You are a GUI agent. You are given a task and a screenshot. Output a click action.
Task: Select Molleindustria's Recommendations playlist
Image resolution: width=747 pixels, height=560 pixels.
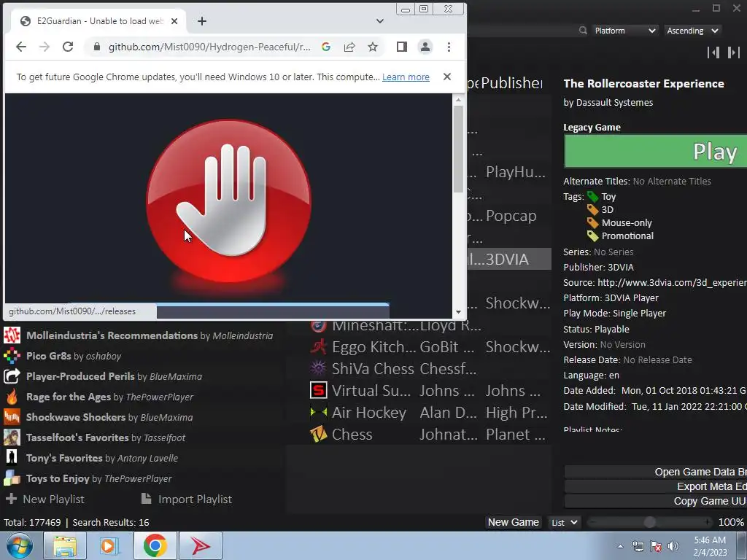tap(143, 335)
